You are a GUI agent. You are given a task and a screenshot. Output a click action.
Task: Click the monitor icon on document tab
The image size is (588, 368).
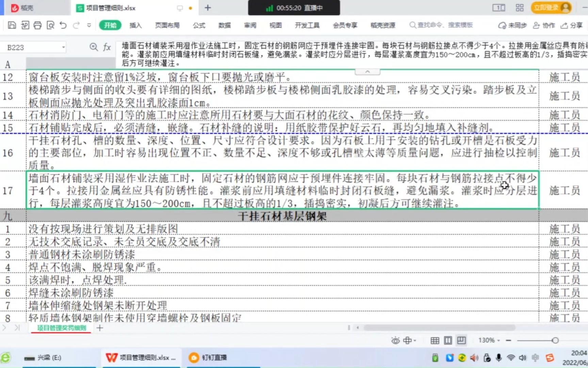[180, 8]
